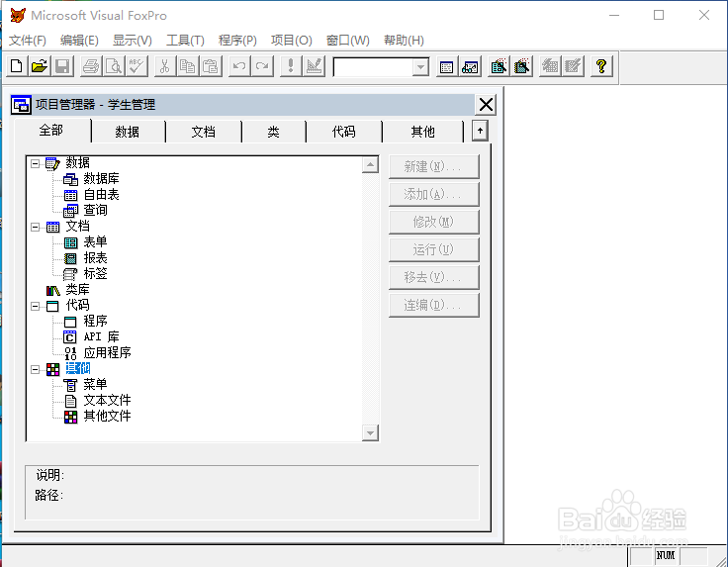Select the 表单 tree item

[95, 241]
